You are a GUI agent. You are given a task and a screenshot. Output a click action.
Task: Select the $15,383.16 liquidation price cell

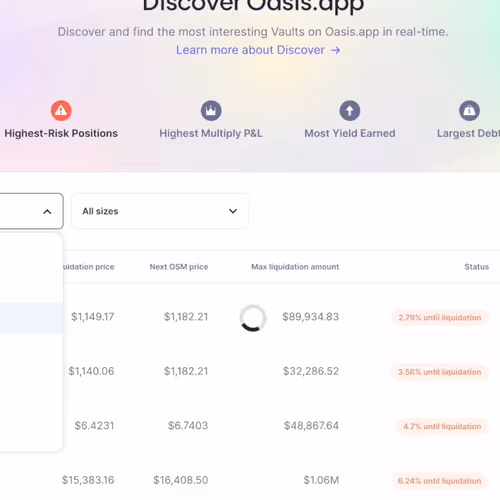(x=88, y=480)
